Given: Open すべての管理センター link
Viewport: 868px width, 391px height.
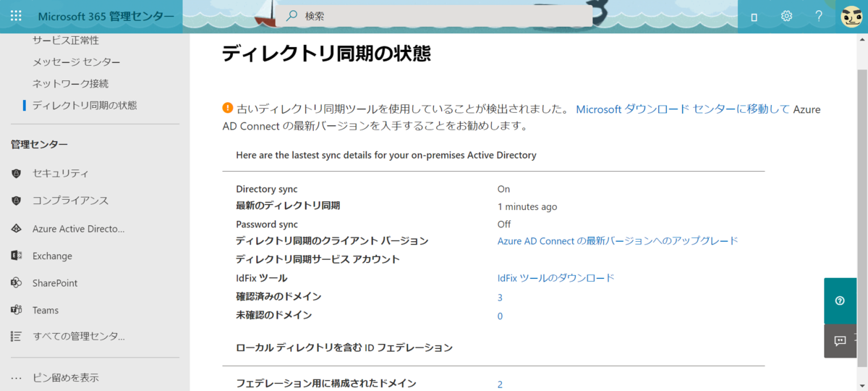Looking at the screenshot, I should (79, 336).
